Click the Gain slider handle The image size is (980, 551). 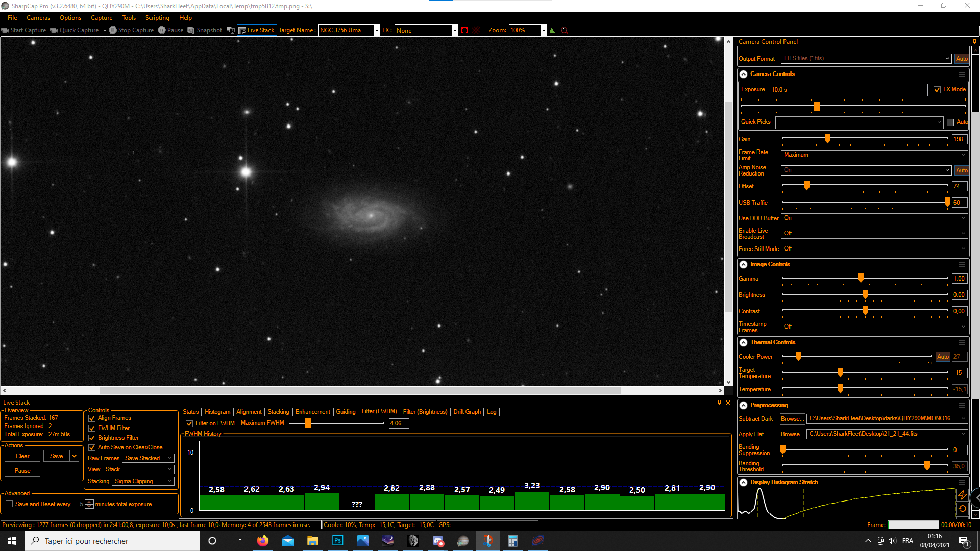(x=827, y=139)
